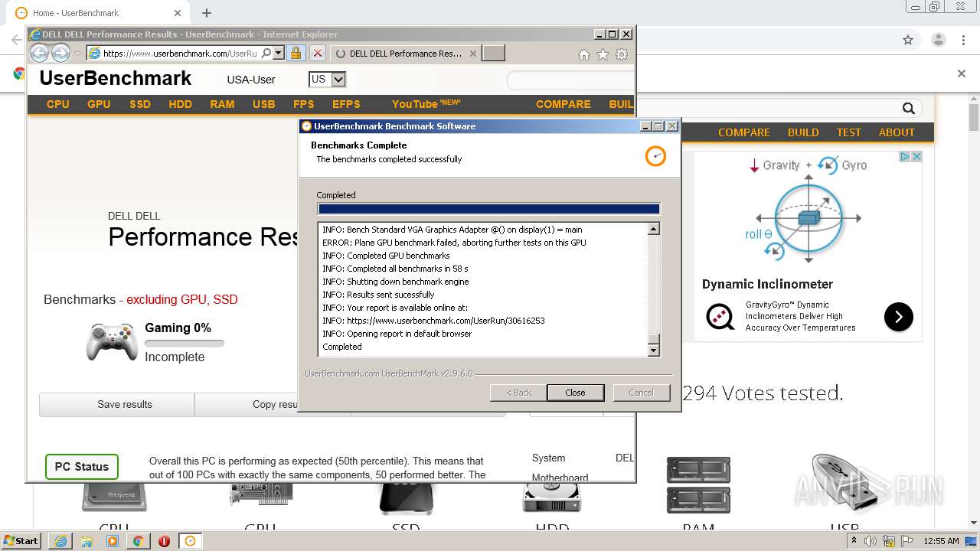Click BUILD in the Chrome page navbar
Screen dimensions: 980x551
(x=803, y=132)
